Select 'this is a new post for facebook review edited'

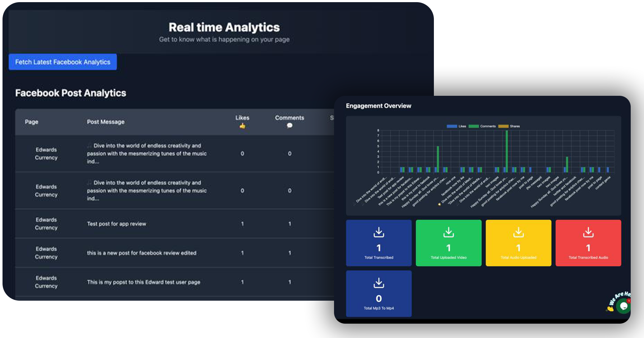pyautogui.click(x=142, y=253)
